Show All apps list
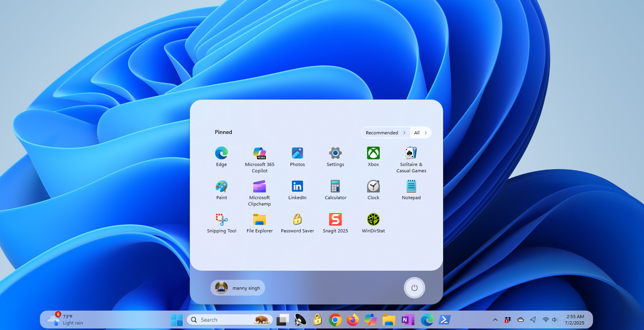The height and width of the screenshot is (330, 644). pyautogui.click(x=420, y=133)
